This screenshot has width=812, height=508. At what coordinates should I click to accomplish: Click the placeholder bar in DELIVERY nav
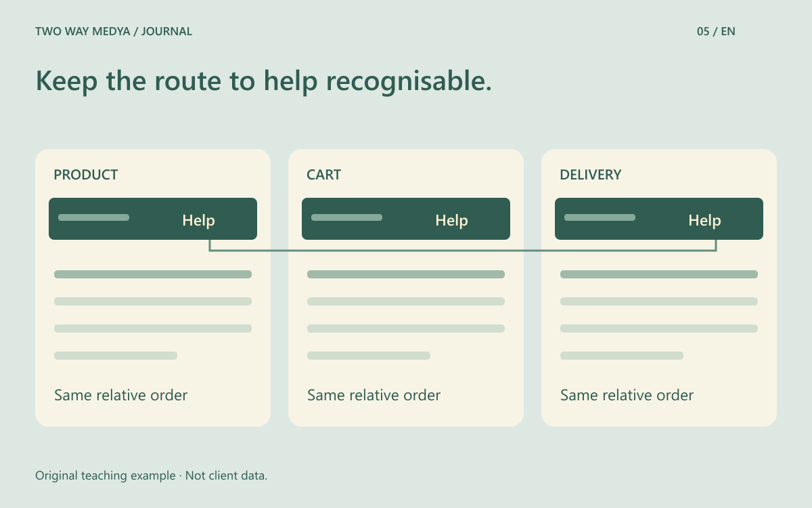(600, 217)
